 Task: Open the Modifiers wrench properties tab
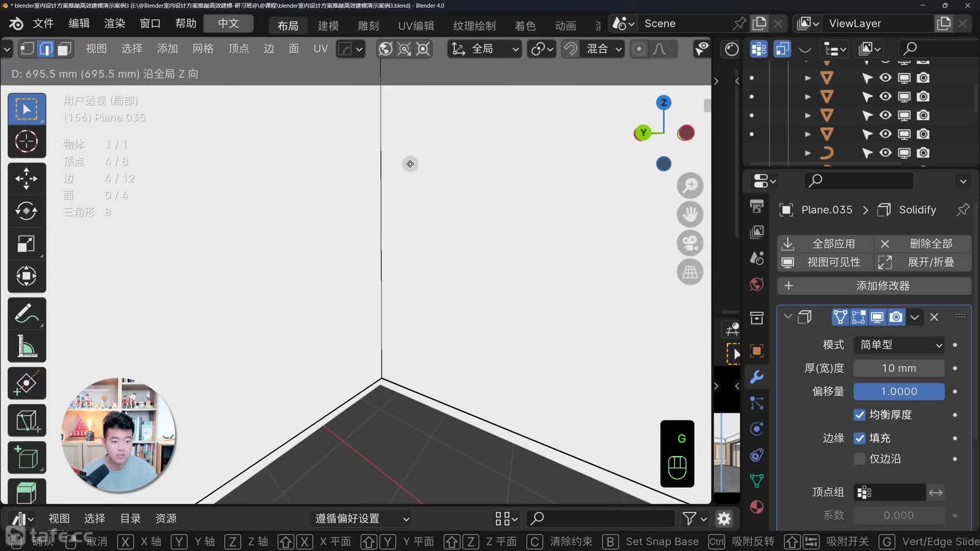(756, 377)
